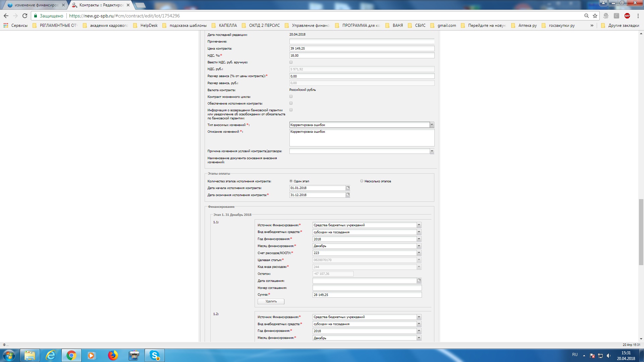The height and width of the screenshot is (362, 644).
Task: Expand 'Тип вносимых изменений' dropdown
Action: point(432,125)
